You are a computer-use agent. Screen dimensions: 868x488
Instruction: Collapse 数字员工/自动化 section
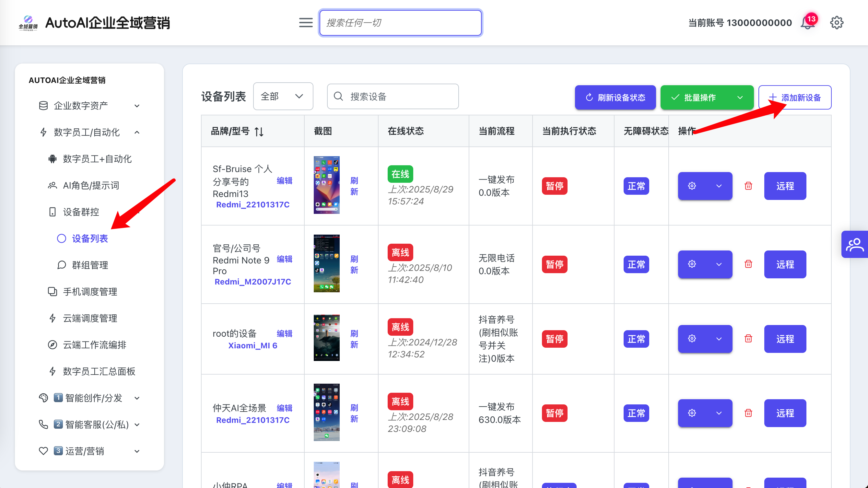(89, 132)
